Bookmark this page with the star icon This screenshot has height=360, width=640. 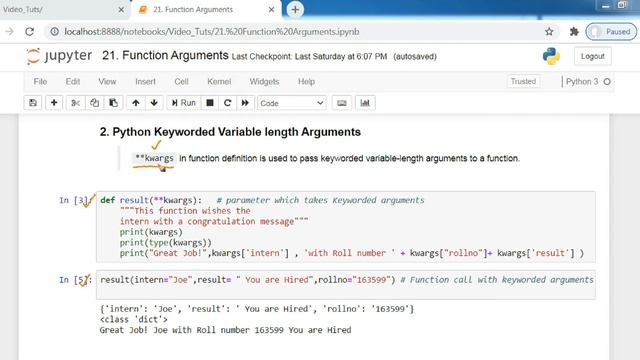tap(549, 31)
